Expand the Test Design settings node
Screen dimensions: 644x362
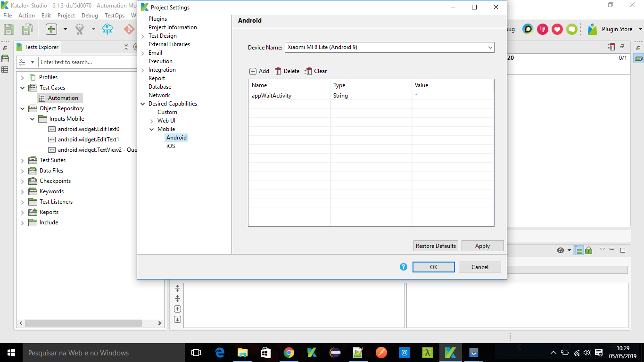point(143,36)
